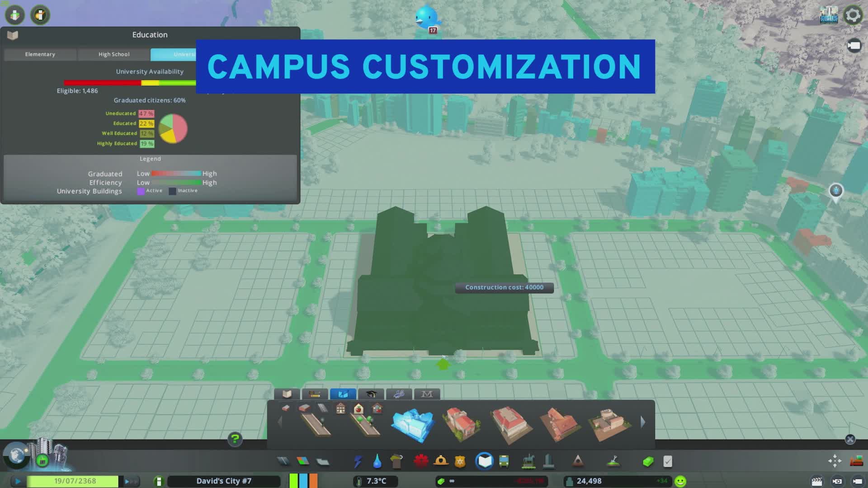Select the highlighted blue campus building thumbnail
Screen dimensions: 868x488
[x=412, y=425]
